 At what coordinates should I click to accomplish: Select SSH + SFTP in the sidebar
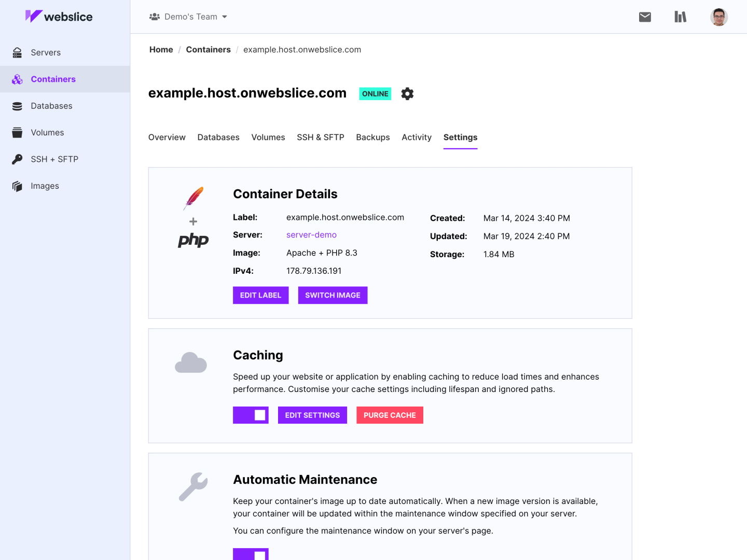[54, 159]
